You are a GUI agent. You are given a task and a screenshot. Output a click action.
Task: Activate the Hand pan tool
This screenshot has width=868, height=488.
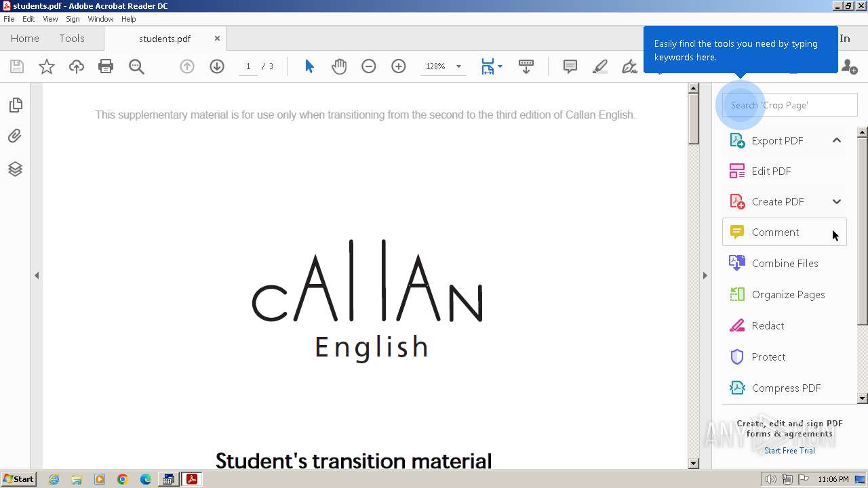[339, 66]
